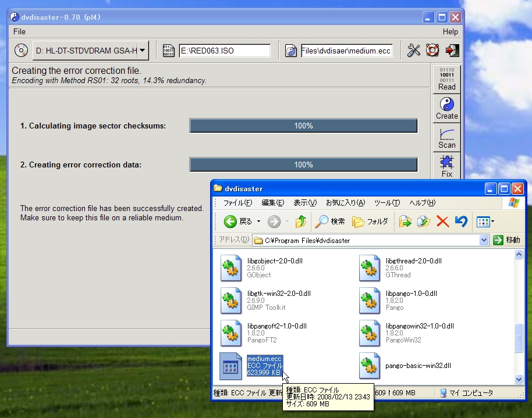Click the Create error correction button
The image size is (532, 418).
point(447,109)
